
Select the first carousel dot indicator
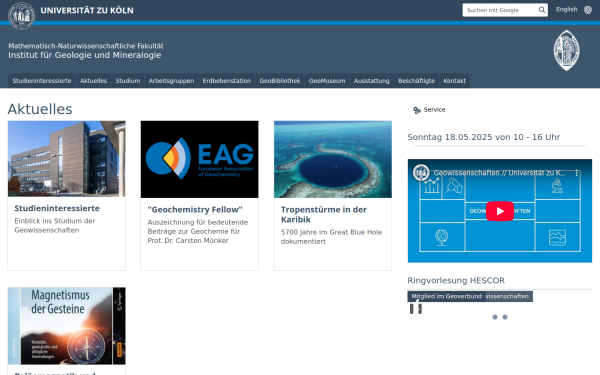pos(495,317)
